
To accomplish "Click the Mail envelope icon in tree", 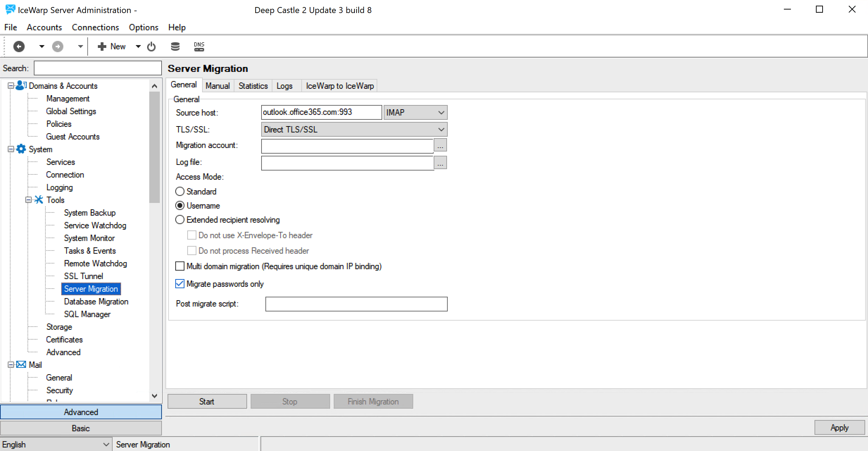I will point(21,365).
